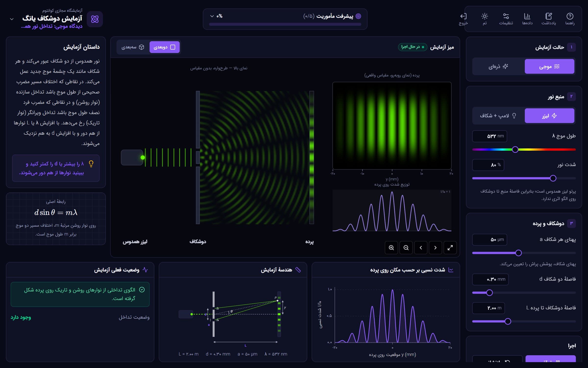Click the λ = ۵۳۲ nm geometry caption
The height and width of the screenshot is (368, 588).
tap(276, 354)
